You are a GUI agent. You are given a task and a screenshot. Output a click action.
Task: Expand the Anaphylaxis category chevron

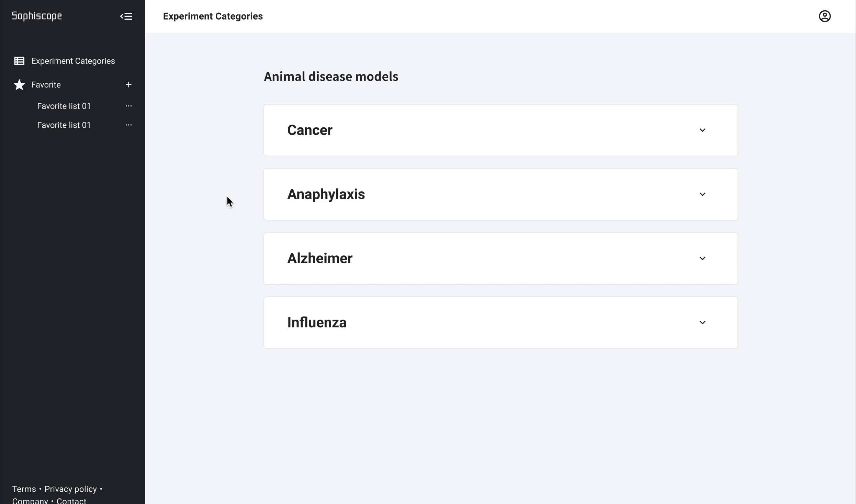(702, 194)
